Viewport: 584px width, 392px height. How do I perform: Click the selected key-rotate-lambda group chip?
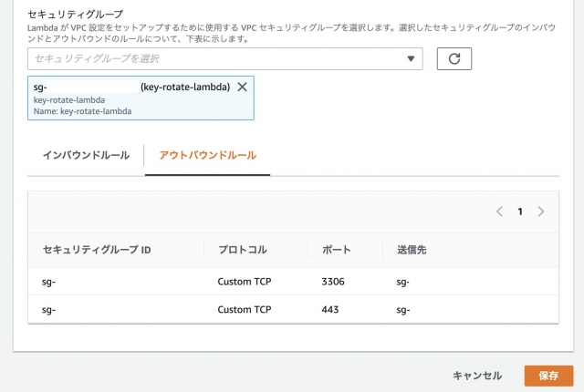click(x=141, y=98)
